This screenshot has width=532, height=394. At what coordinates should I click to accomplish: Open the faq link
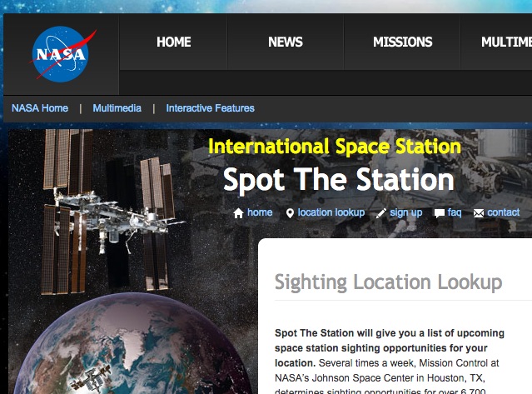tap(455, 212)
